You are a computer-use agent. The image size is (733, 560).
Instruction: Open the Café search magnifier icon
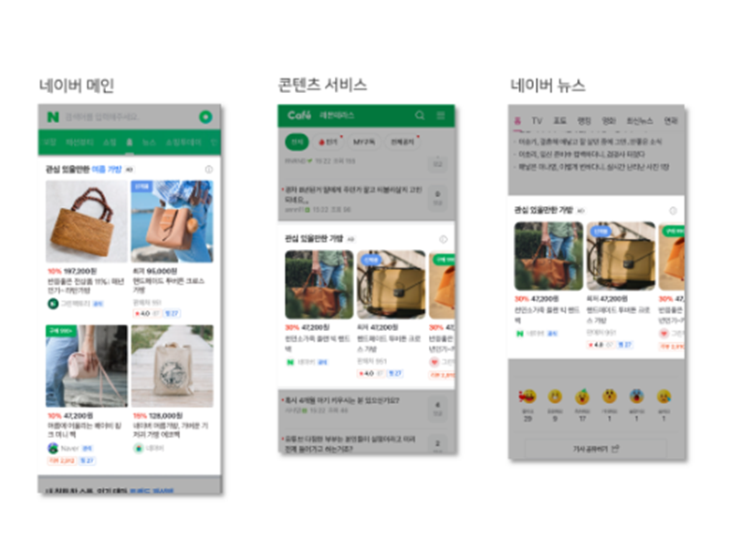tap(420, 115)
